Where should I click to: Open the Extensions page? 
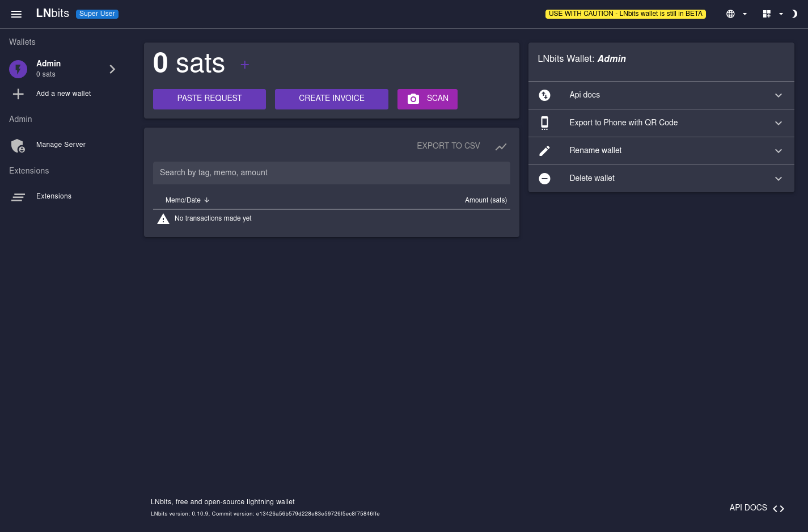(x=54, y=196)
